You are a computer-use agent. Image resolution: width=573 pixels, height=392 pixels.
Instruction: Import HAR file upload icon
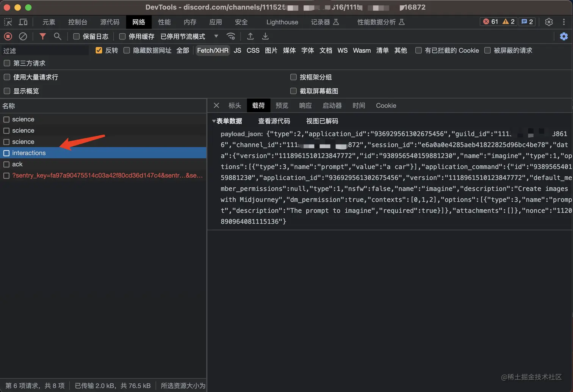click(250, 36)
